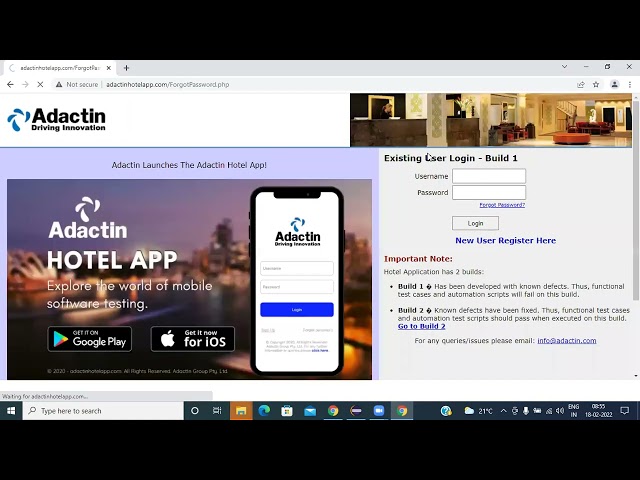The width and height of the screenshot is (640, 480).
Task: Open Eclipse IDE from the taskbar
Action: click(356, 411)
